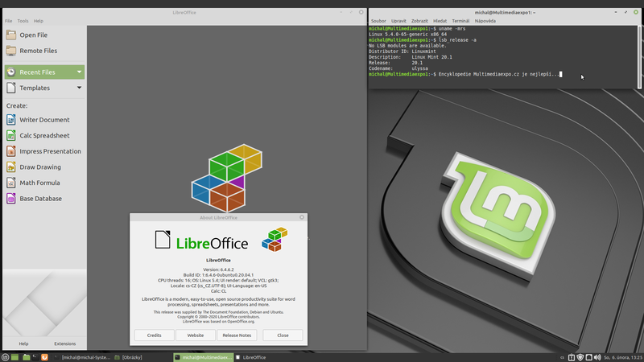The image size is (644, 362).
Task: Expand the Templates dropdown arrow
Action: (x=79, y=88)
